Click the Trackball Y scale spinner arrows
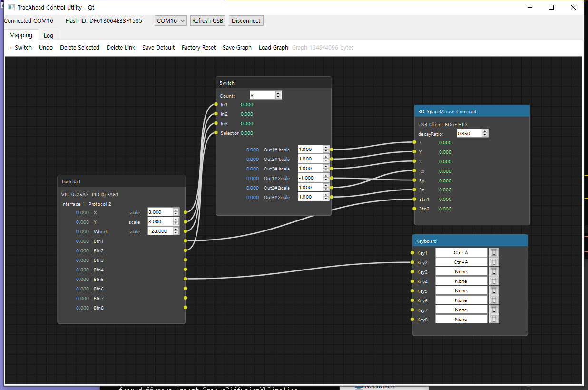The image size is (588, 390). point(176,221)
